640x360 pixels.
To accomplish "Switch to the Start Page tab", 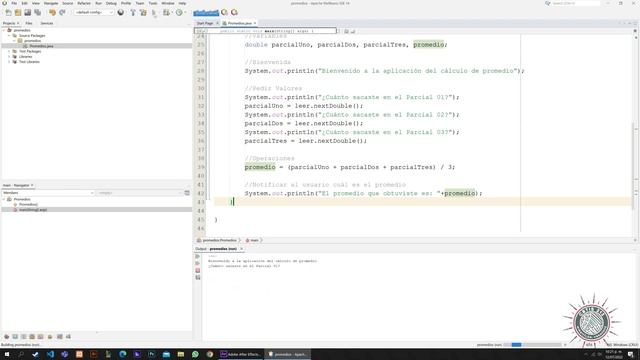I will [205, 23].
